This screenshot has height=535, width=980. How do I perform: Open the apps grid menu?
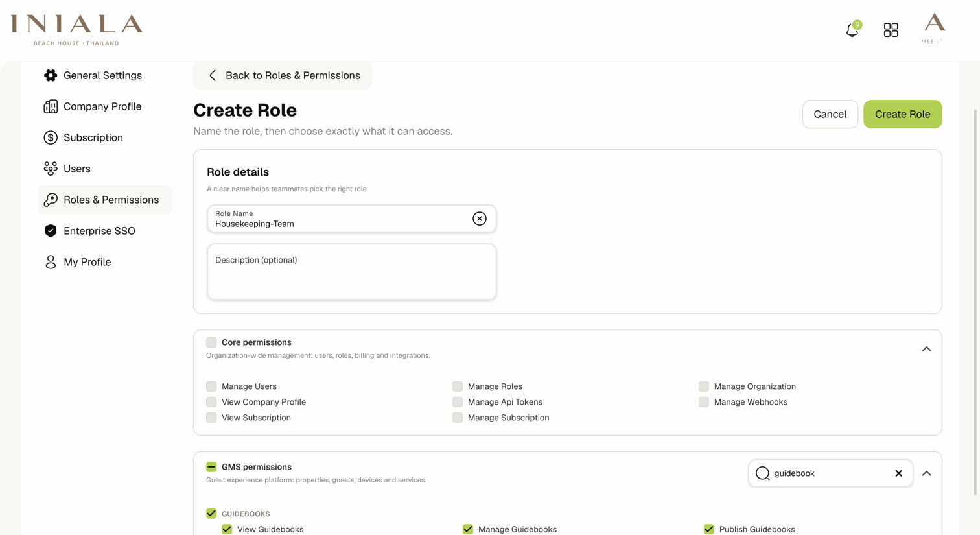[x=891, y=30]
